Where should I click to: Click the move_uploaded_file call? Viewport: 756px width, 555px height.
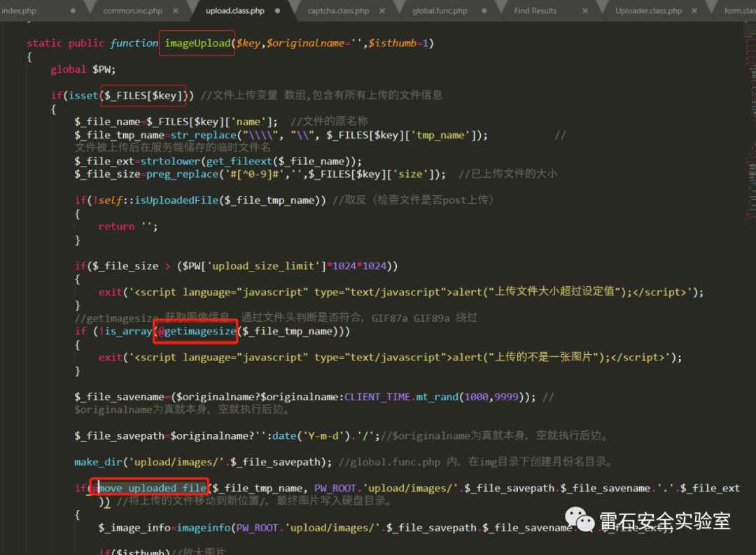[x=152, y=488]
